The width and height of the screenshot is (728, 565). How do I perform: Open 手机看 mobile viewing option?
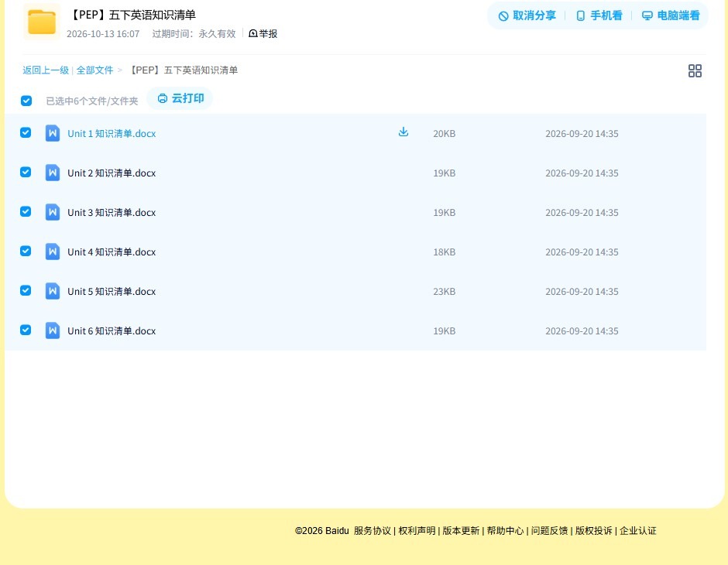tap(599, 15)
